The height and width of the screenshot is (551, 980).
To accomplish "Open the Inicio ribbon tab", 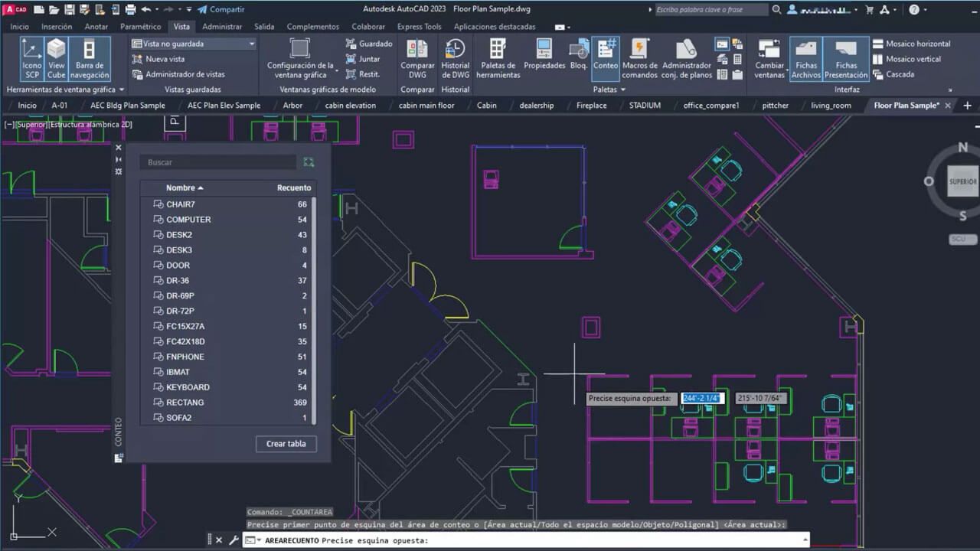I will [19, 26].
